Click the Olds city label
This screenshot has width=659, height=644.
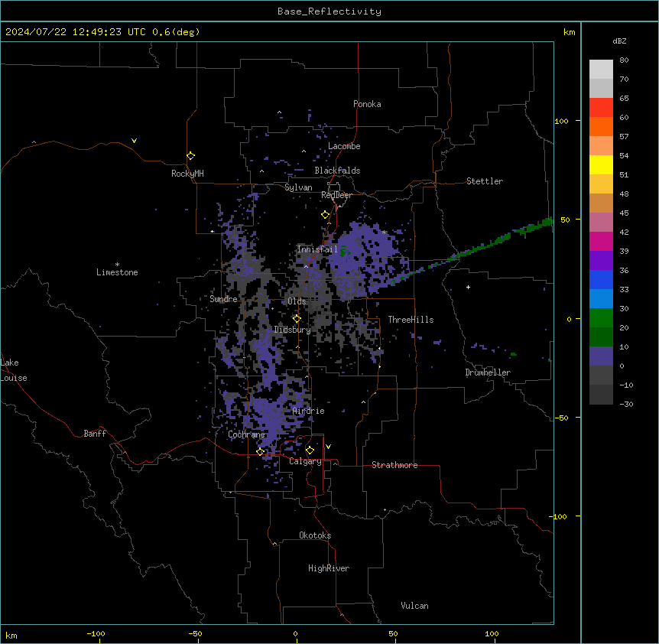pos(297,301)
